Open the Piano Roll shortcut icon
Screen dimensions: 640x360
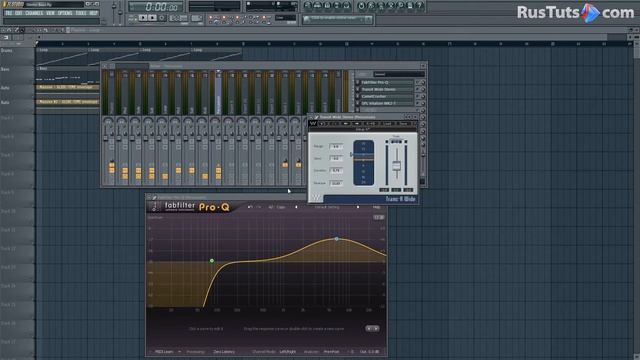[x=328, y=5]
